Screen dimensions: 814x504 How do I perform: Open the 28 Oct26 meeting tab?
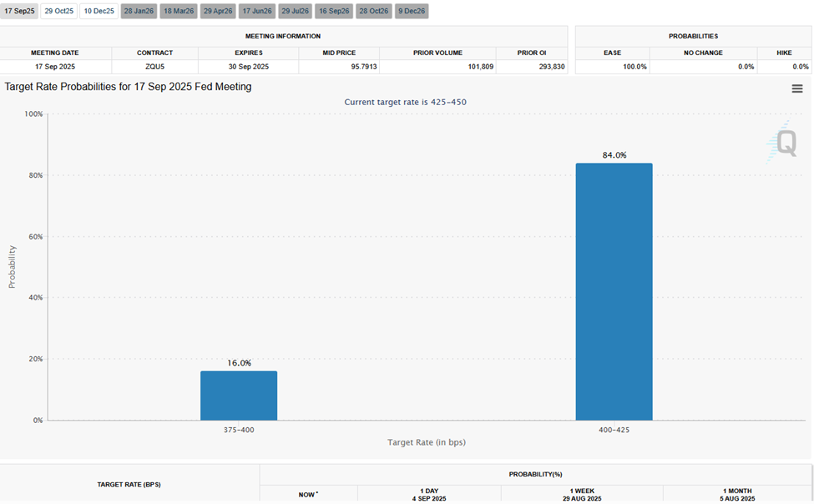[x=372, y=11]
